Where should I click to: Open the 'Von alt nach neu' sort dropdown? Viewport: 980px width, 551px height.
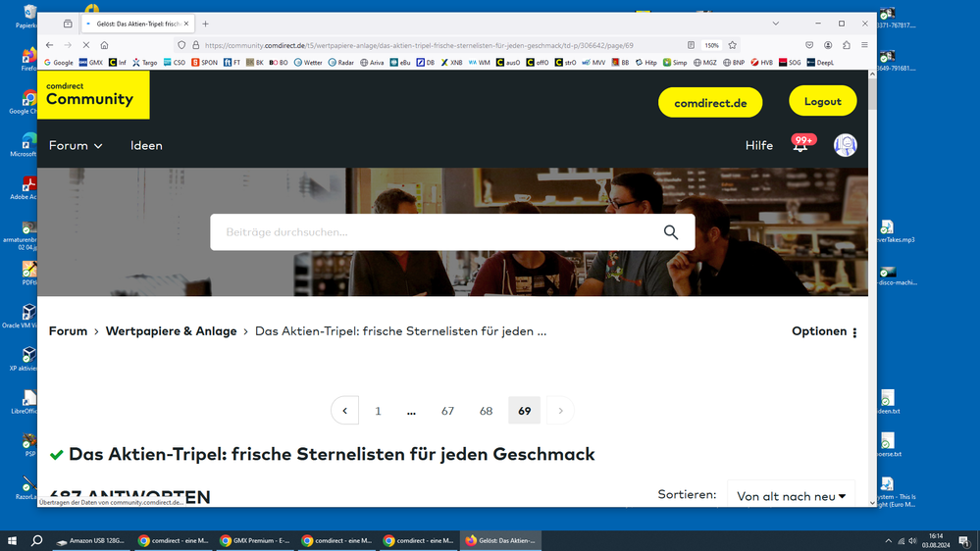tap(791, 496)
